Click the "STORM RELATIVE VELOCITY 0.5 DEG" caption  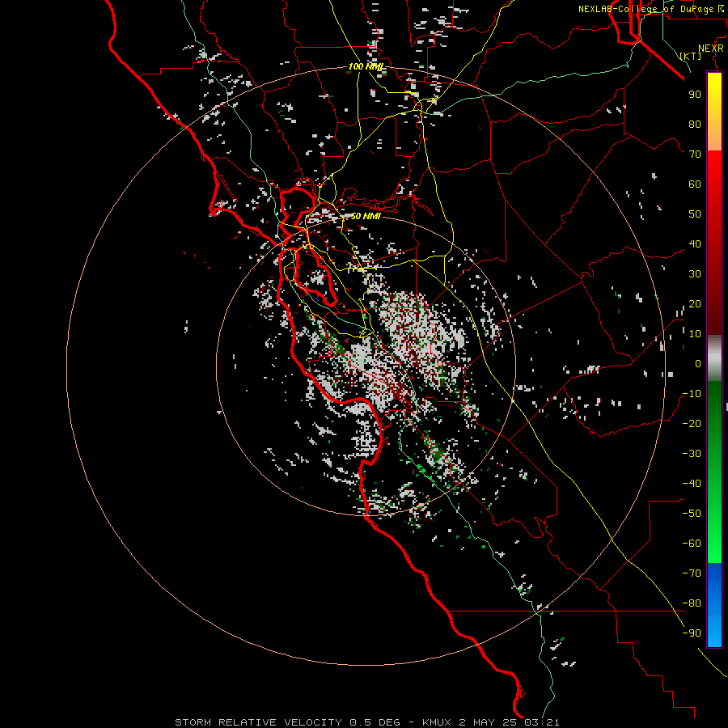tap(287, 722)
